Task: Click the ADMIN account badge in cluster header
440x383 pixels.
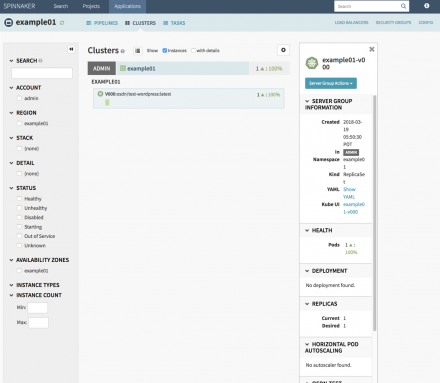Action: [x=102, y=68]
